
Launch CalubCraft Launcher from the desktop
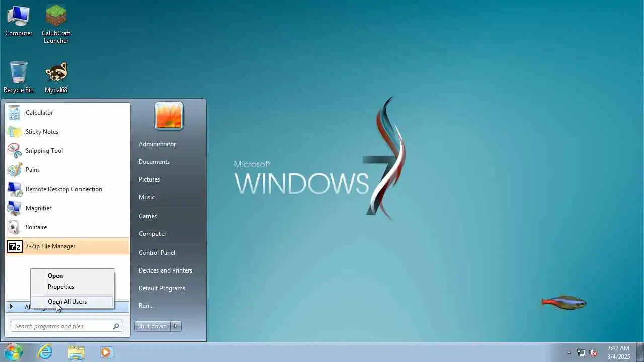(56, 24)
